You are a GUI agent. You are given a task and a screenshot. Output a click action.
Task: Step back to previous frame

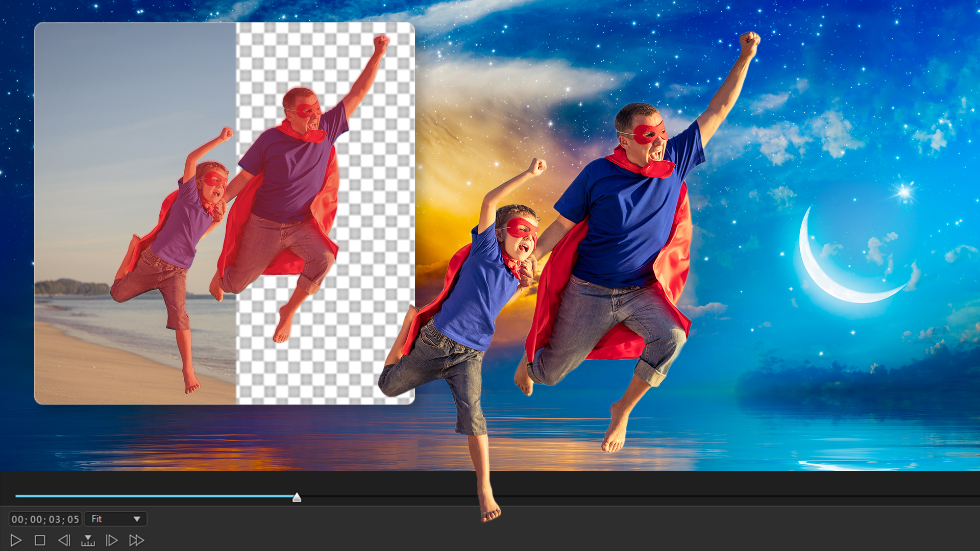64,540
